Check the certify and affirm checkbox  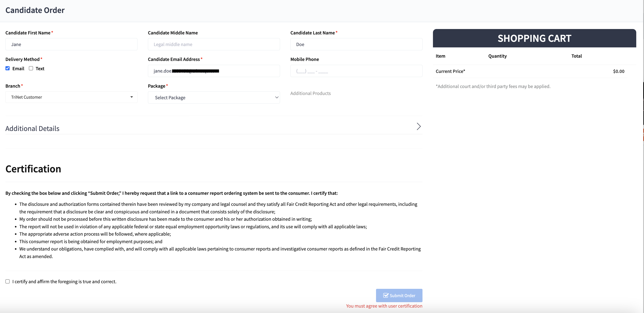[8, 281]
